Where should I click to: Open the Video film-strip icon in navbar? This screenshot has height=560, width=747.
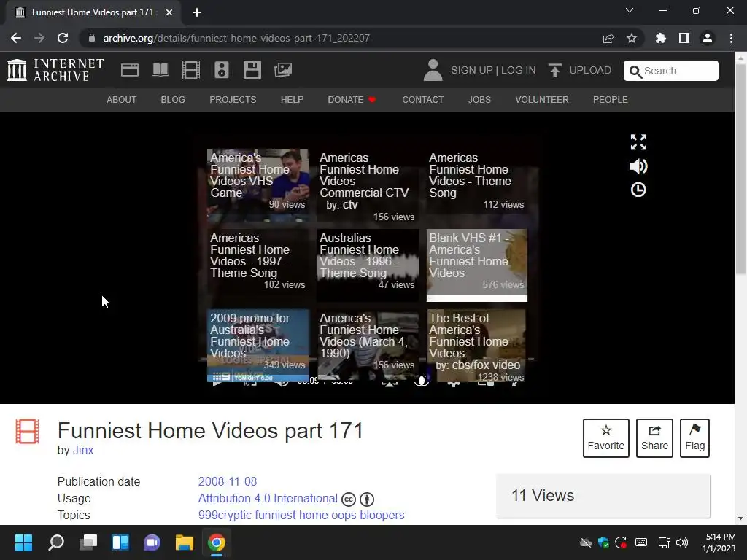[x=191, y=70]
